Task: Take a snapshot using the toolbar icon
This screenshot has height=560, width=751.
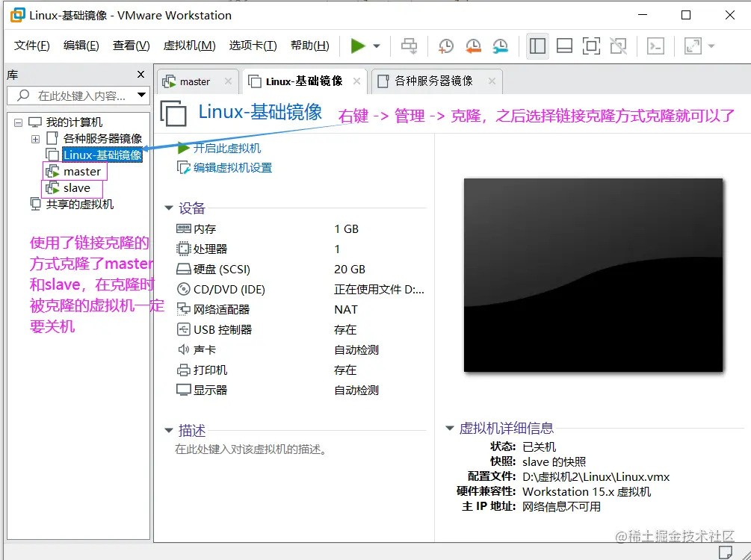Action: click(x=446, y=46)
